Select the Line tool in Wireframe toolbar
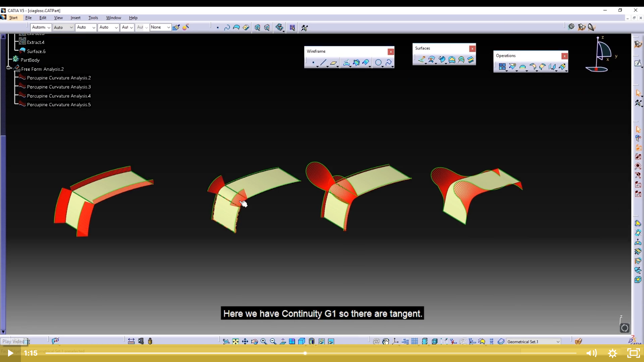Viewport: 644px width, 362px height. [x=323, y=63]
